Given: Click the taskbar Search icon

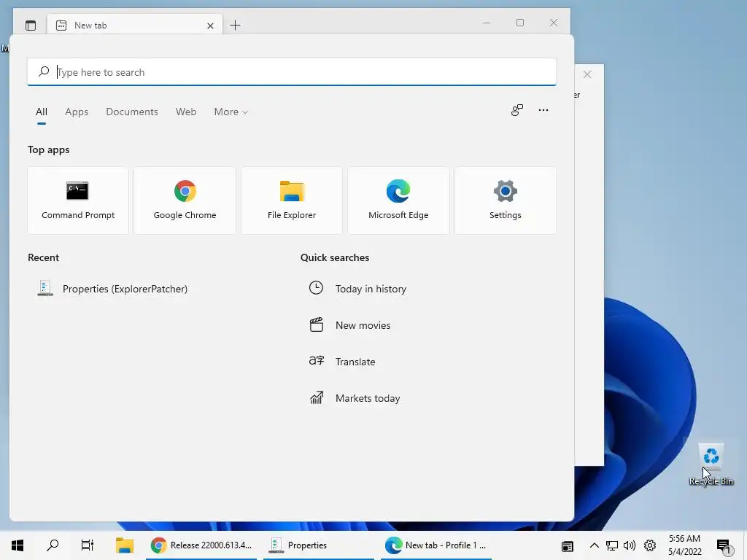Looking at the screenshot, I should coord(53,545).
